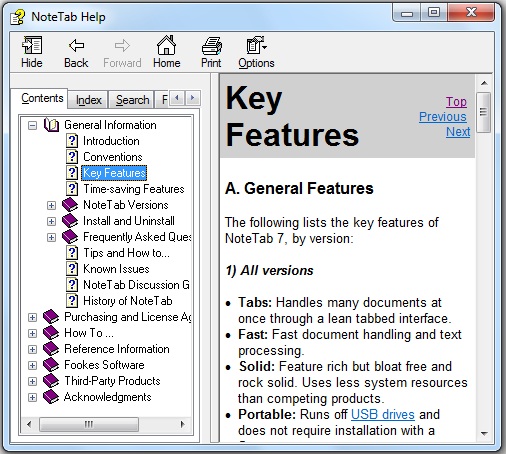This screenshot has height=454, width=506.
Task: Expand the Third-Party Products node
Action: pyautogui.click(x=32, y=381)
